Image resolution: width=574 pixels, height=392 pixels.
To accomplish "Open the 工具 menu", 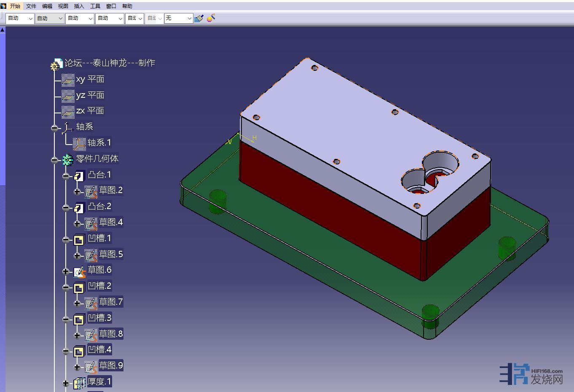I will coord(95,6).
